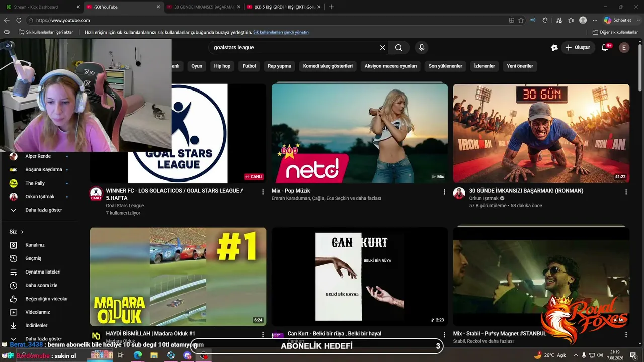The image size is (644, 362).
Task: Refresh the page with the browser reload button
Action: coord(19,20)
